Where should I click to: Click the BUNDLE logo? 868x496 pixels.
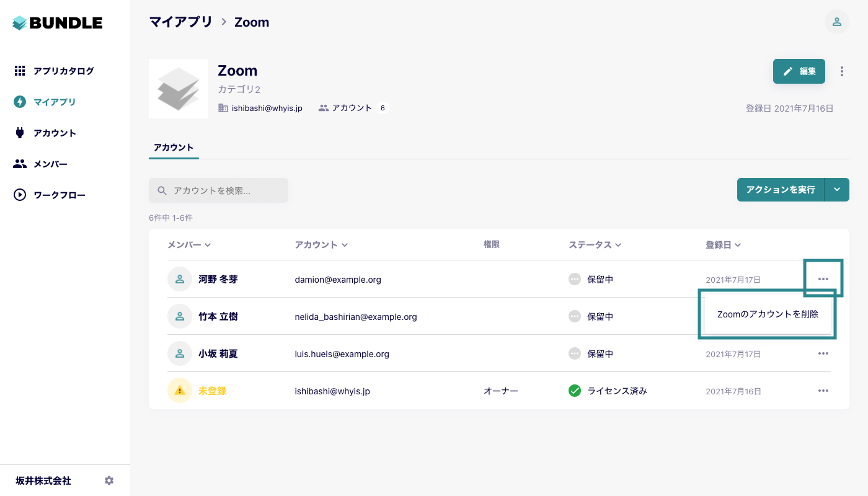point(58,23)
